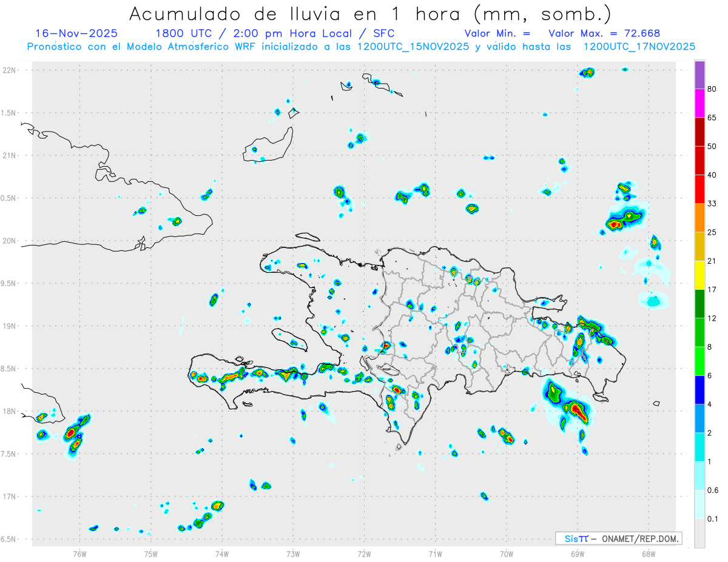Click the "19N" latitude label
Image resolution: width=728 pixels, height=562 pixels.
click(x=9, y=326)
